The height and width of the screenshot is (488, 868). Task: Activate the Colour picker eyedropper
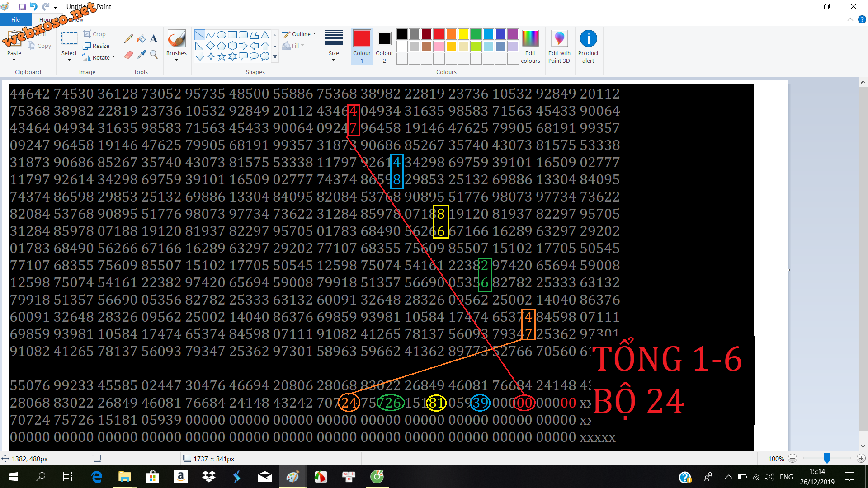(142, 55)
